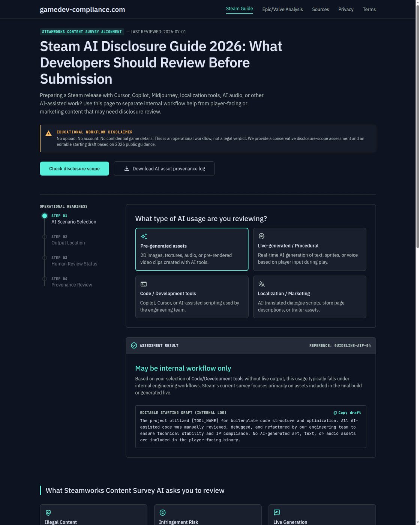Select the Pre-generated assets option
Viewport: 420px width, 525px height.
192,249
